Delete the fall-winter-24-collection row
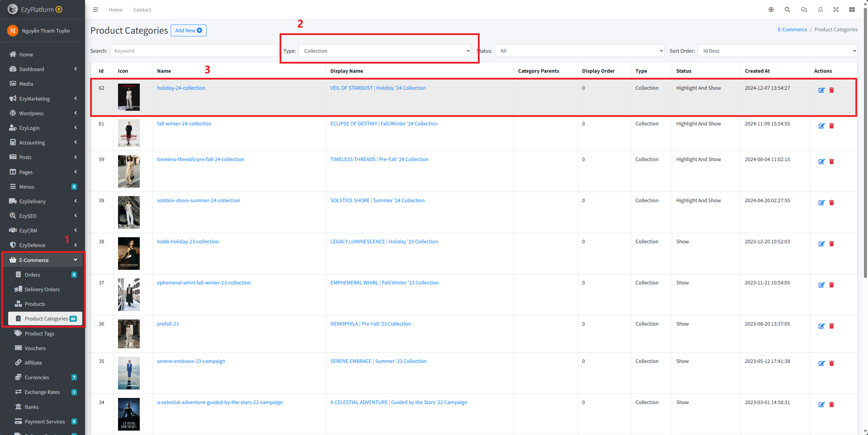 [x=832, y=126]
